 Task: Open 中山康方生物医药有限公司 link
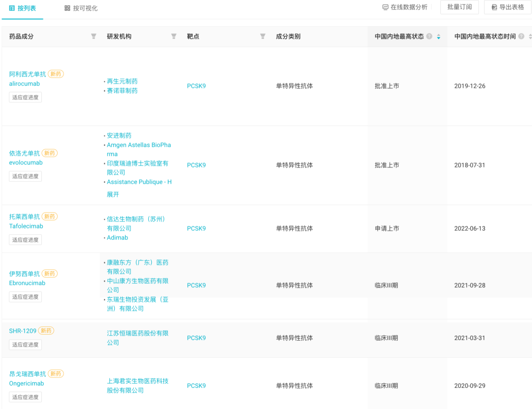[137, 285]
